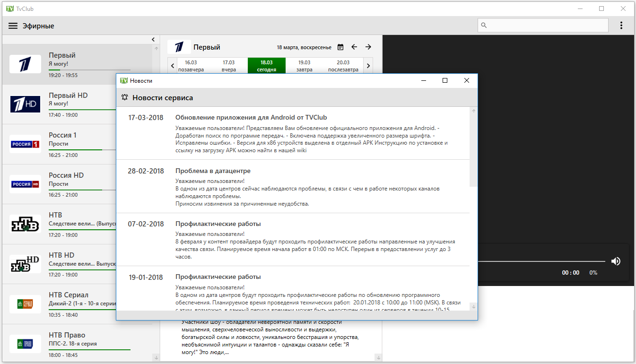This screenshot has height=364, width=636.
Task: Open the Россия 1 channel
Action: [x=78, y=144]
